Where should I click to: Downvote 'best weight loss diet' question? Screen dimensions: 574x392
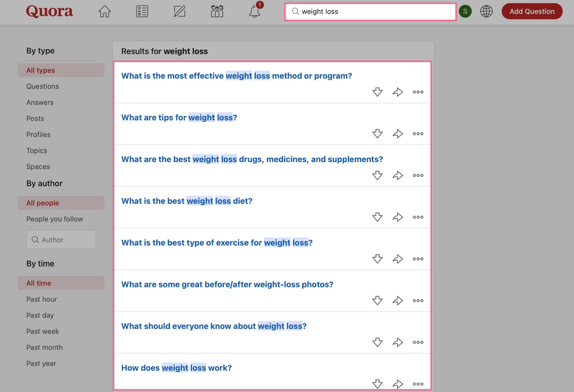point(378,217)
